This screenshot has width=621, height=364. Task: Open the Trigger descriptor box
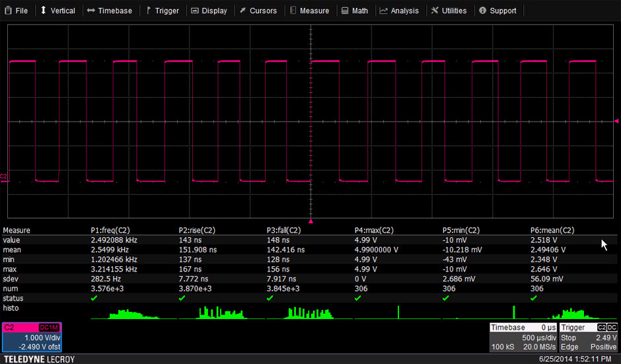(589, 337)
